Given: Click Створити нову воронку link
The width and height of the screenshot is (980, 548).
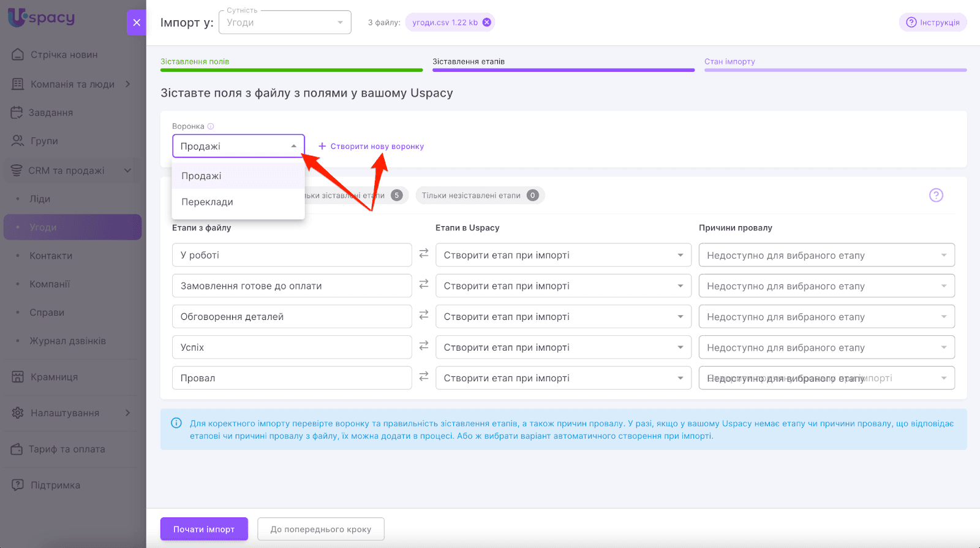Looking at the screenshot, I should point(371,147).
